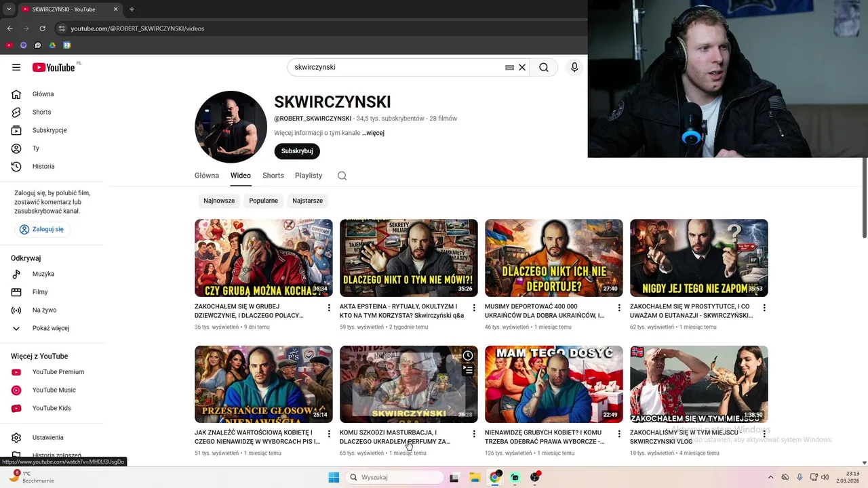868x488 pixels.
Task: Open the Windows Start button
Action: pos(334,477)
